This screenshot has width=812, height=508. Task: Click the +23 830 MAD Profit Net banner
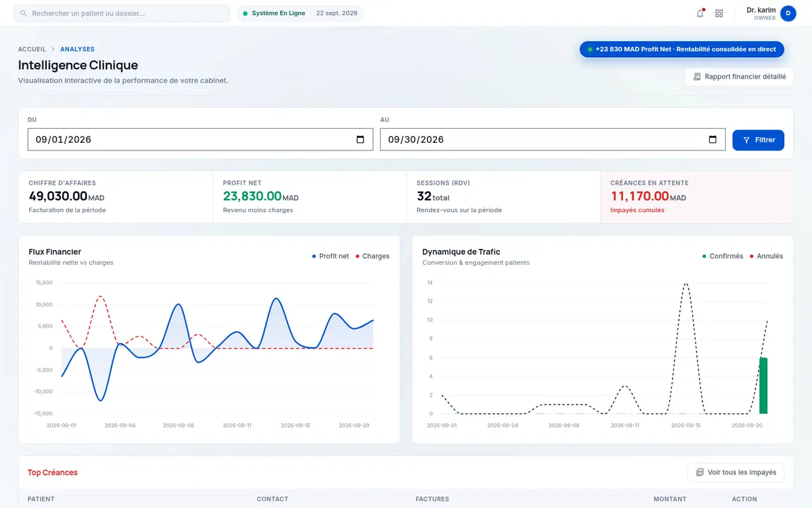(682, 50)
